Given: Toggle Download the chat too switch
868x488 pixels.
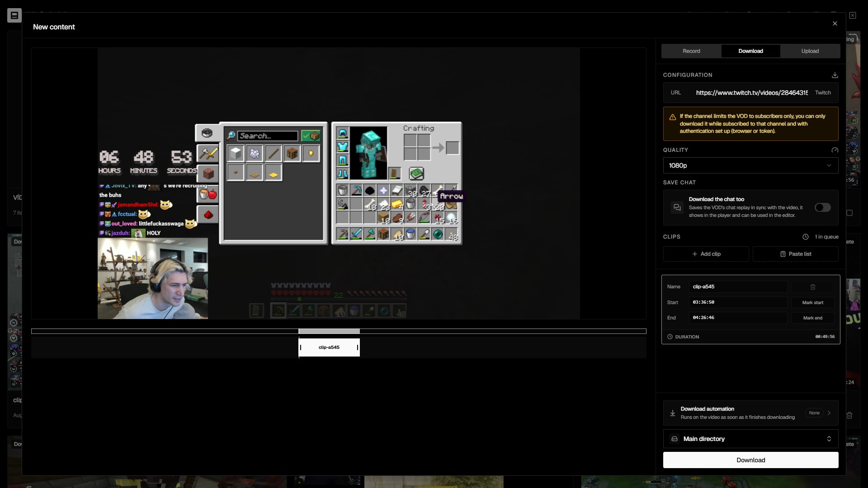Looking at the screenshot, I should click(x=822, y=207).
